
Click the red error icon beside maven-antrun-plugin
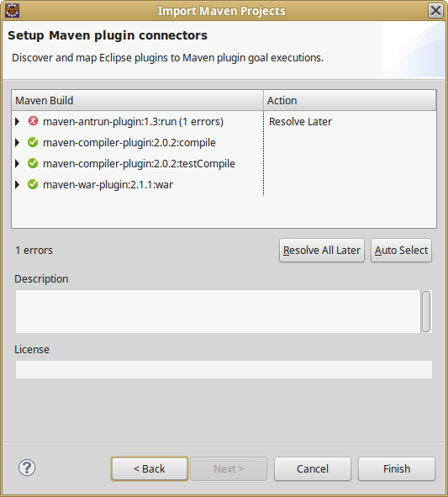click(33, 121)
